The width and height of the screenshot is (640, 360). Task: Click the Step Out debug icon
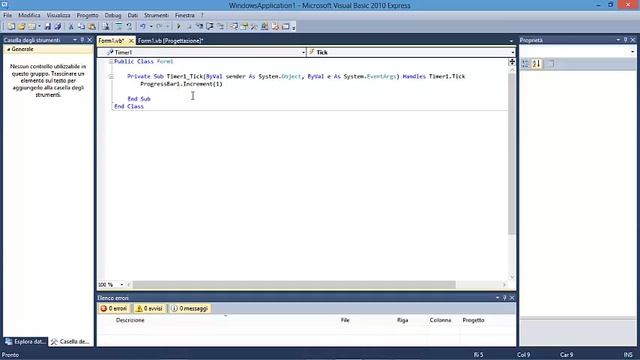click(x=220, y=27)
